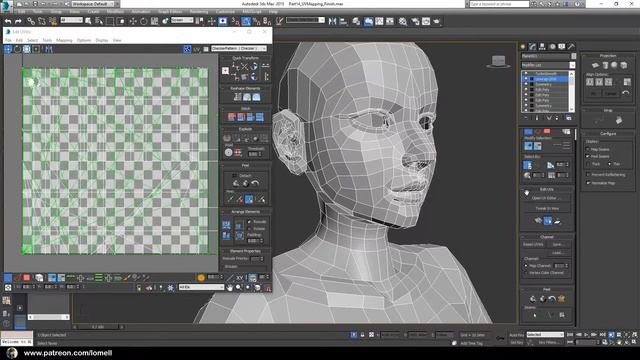
Task: Click the object color swatch beside the name field
Action: (x=573, y=56)
